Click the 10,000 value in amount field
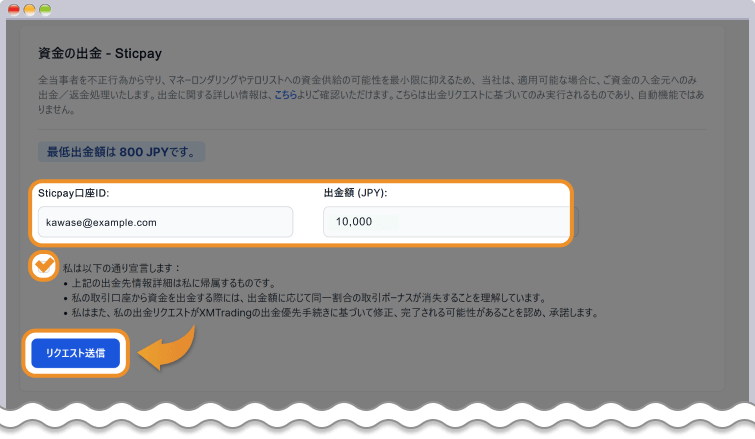The image size is (755, 439). [354, 222]
